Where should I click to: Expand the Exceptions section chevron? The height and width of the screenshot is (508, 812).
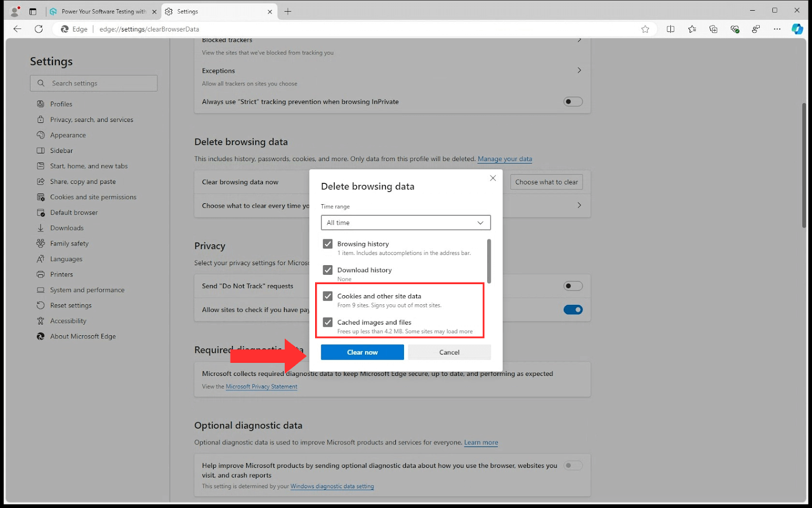(x=579, y=70)
